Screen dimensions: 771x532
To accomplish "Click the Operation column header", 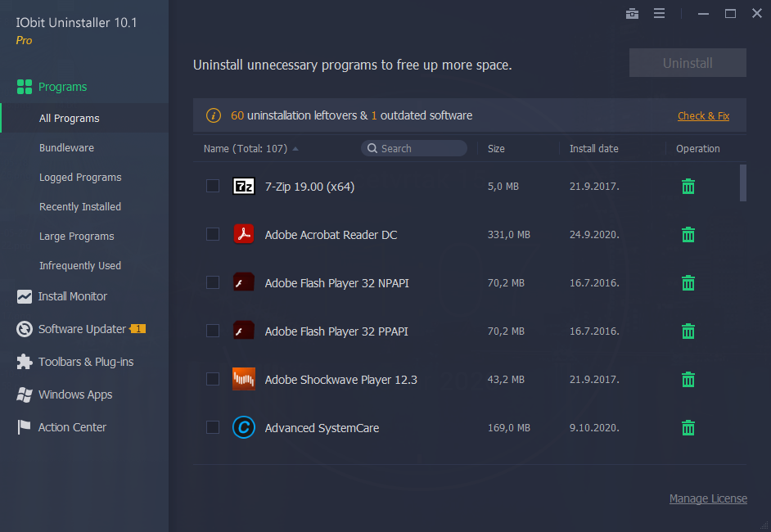I will pos(697,148).
